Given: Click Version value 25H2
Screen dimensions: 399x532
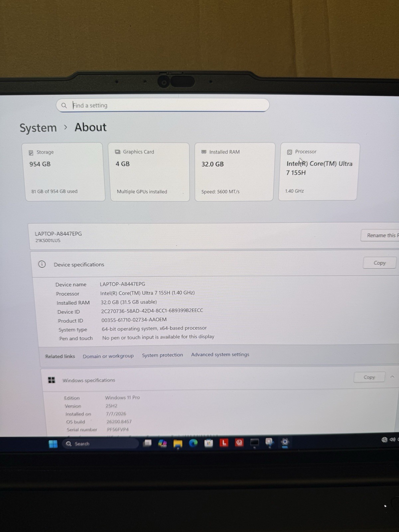Looking at the screenshot, I should click(111, 406).
